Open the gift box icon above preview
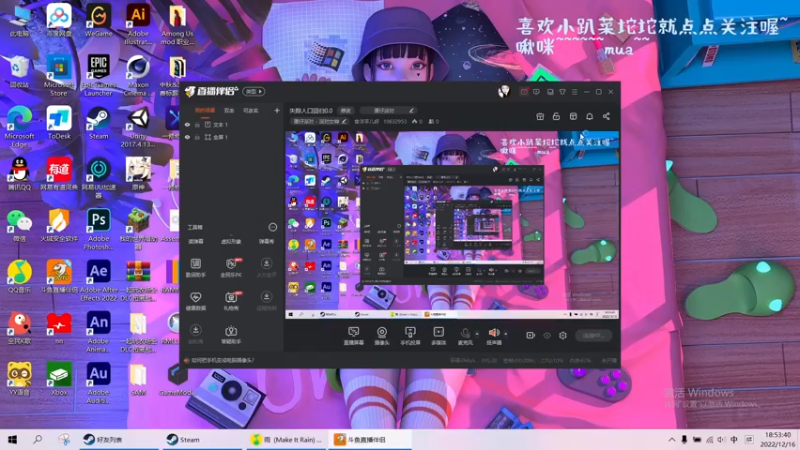 tap(540, 116)
